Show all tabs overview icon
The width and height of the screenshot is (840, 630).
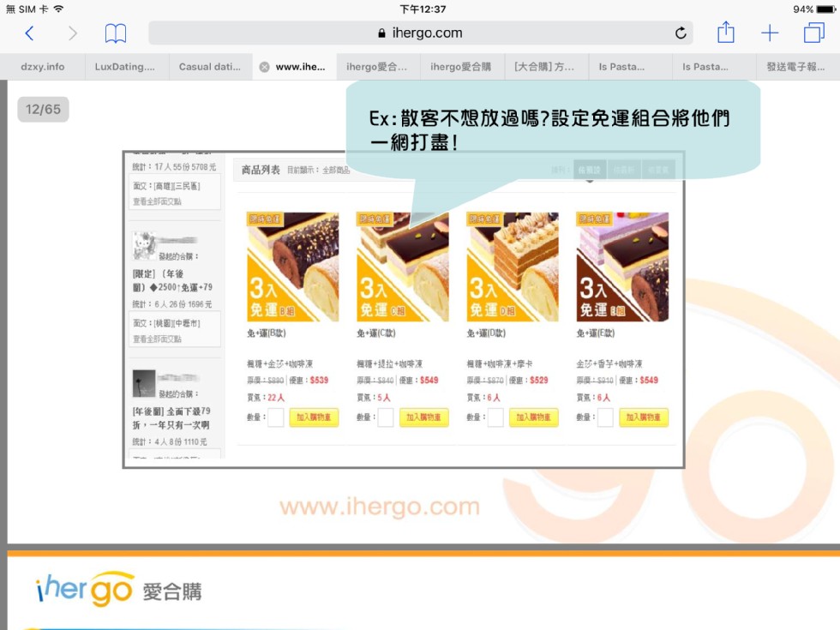pos(813,33)
